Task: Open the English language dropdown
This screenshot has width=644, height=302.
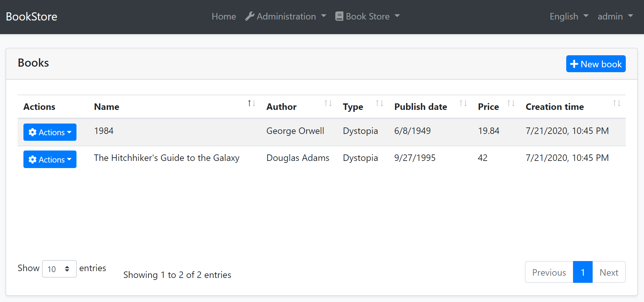Action: tap(569, 16)
